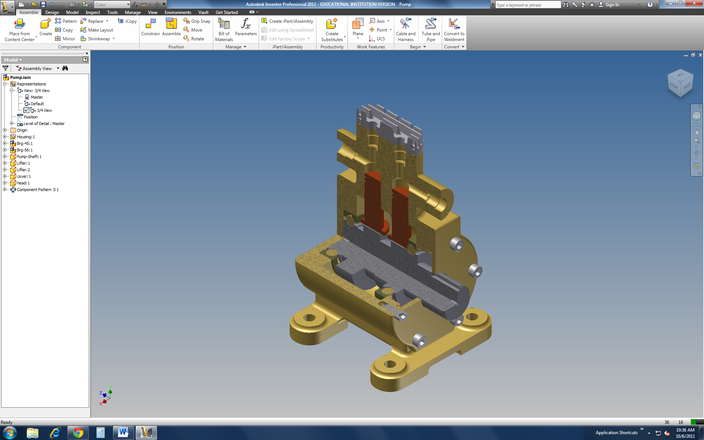This screenshot has width=704, height=440.
Task: Open the Vault ribbon tab
Action: [203, 12]
